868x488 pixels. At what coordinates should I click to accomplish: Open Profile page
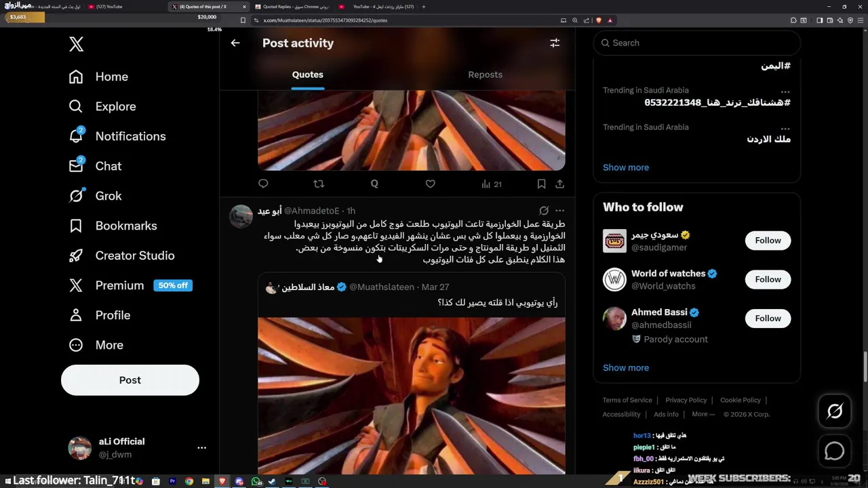(99, 315)
